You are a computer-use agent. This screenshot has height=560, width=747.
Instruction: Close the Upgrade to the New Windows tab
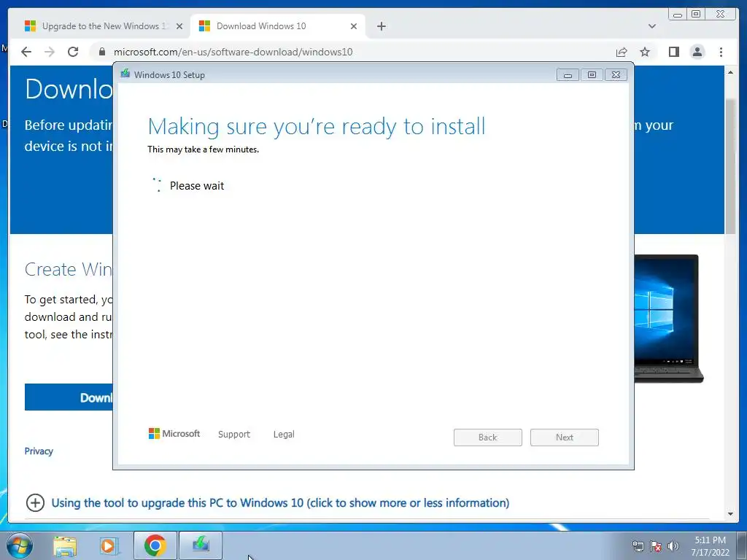tap(179, 26)
